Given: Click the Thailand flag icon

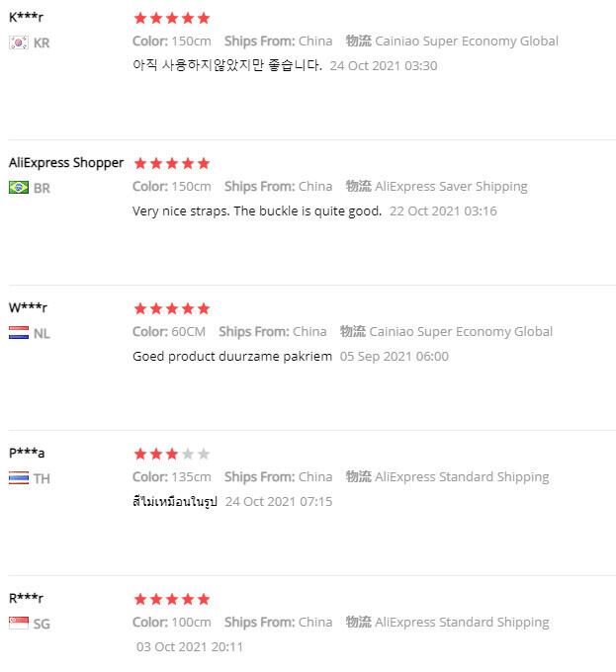Looking at the screenshot, I should (x=18, y=478).
